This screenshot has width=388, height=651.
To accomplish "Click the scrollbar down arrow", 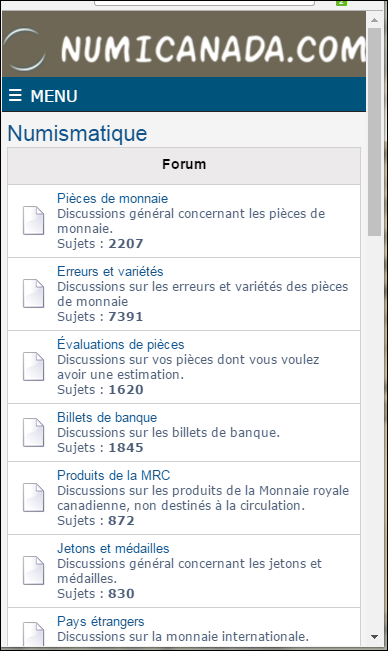I will [375, 637].
